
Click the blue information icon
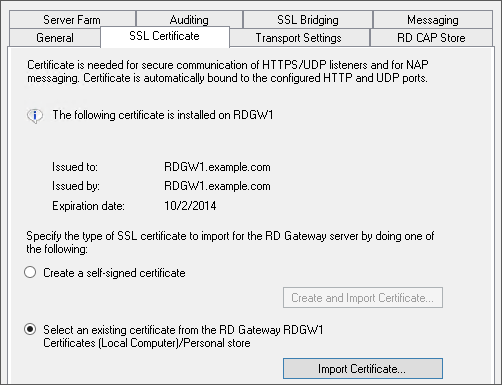[35, 116]
